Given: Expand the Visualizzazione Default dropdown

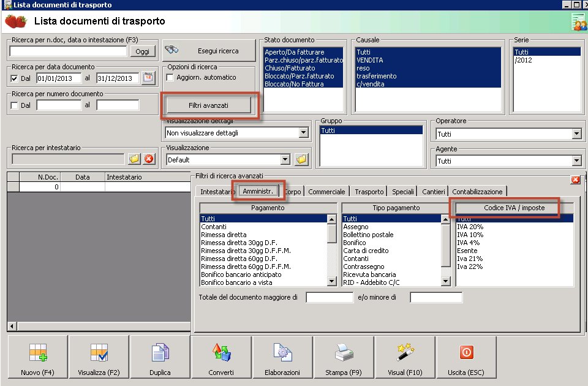Looking at the screenshot, I should click(x=285, y=159).
